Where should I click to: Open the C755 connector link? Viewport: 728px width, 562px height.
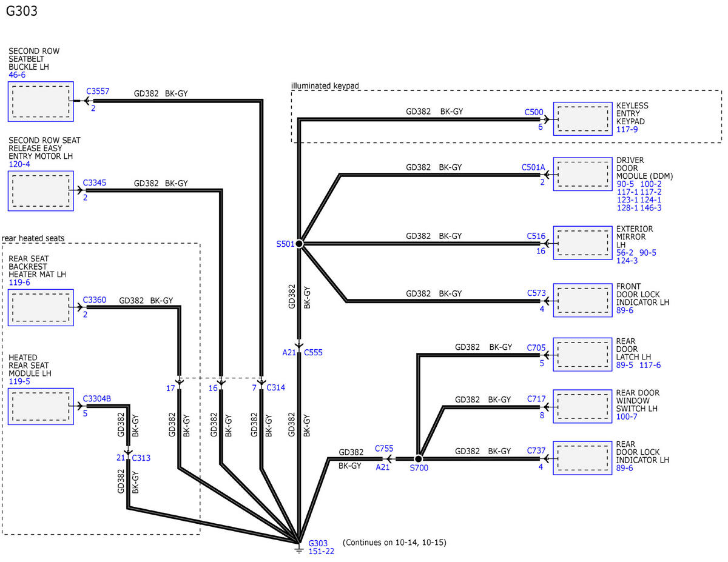(384, 449)
